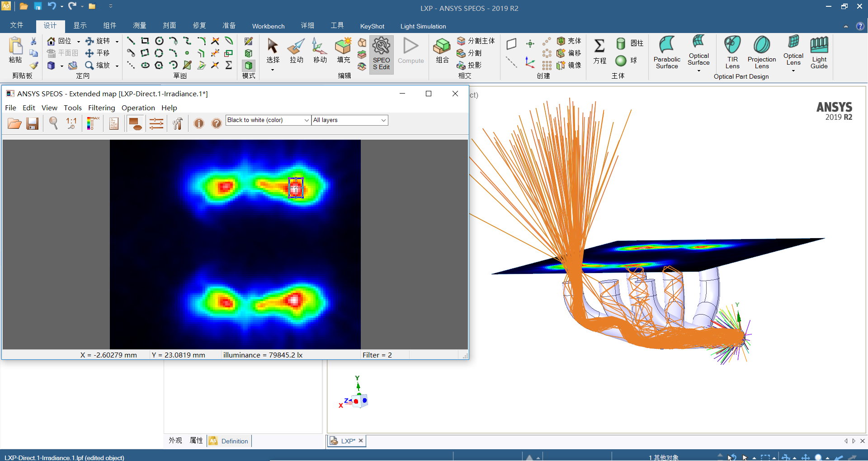The image size is (868, 461).
Task: Switch to sketch mode using the pencil icon
Action: click(248, 42)
